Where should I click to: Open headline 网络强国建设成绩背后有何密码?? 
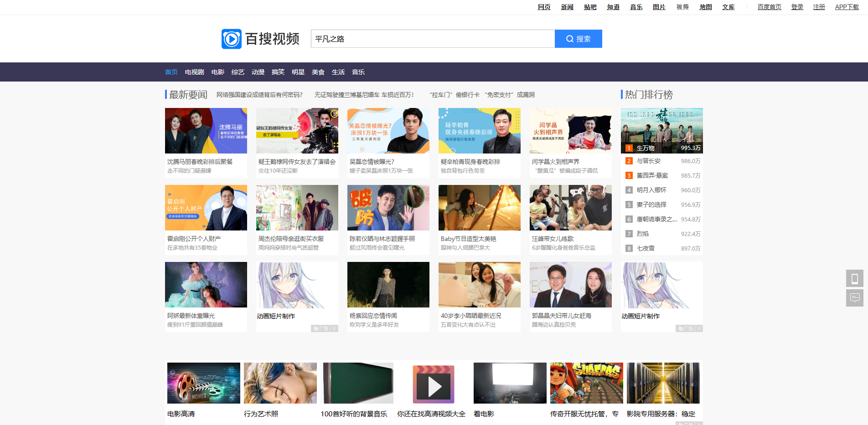click(x=259, y=94)
